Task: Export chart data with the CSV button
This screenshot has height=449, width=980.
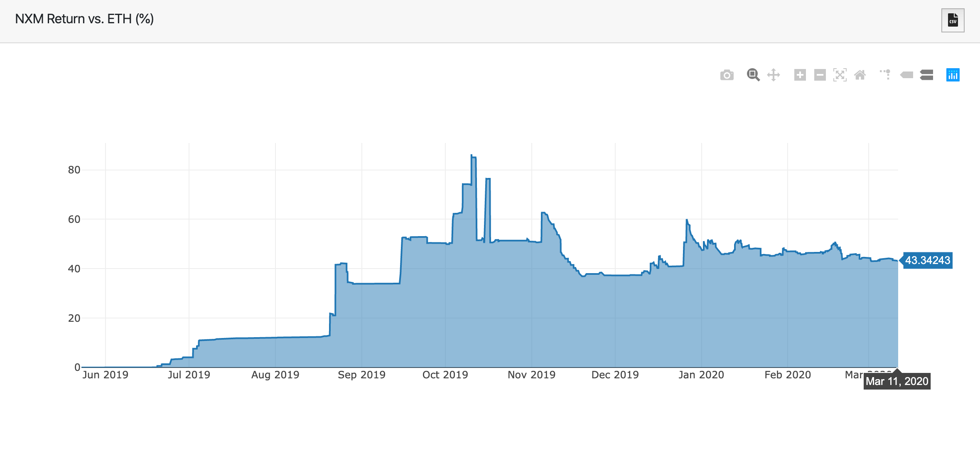Action: (x=953, y=20)
